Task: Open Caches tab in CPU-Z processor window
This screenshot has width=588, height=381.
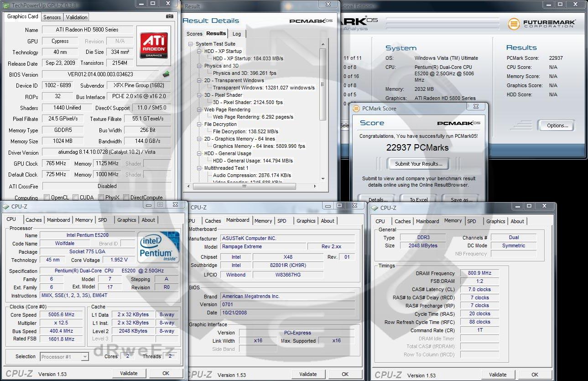Action: (x=34, y=220)
